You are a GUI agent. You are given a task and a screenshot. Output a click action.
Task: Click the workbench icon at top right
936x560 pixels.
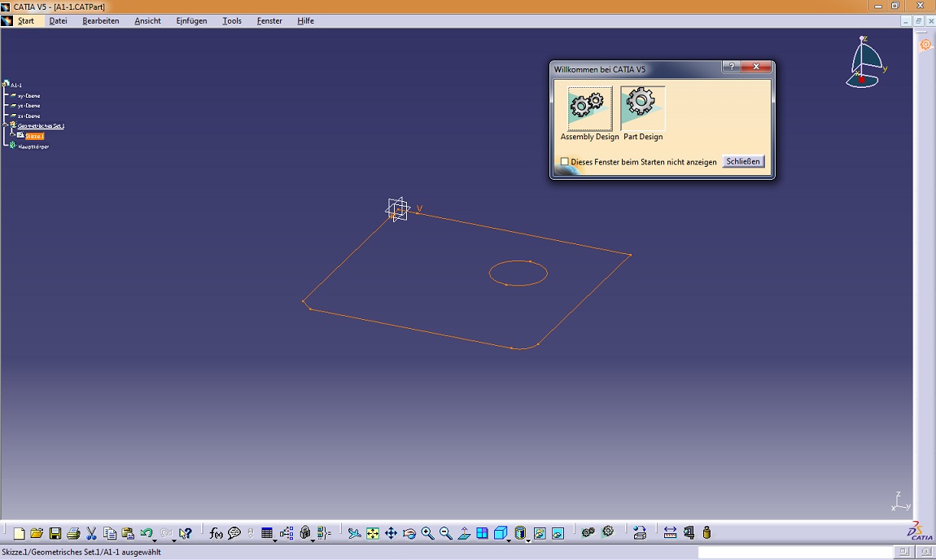pos(925,45)
